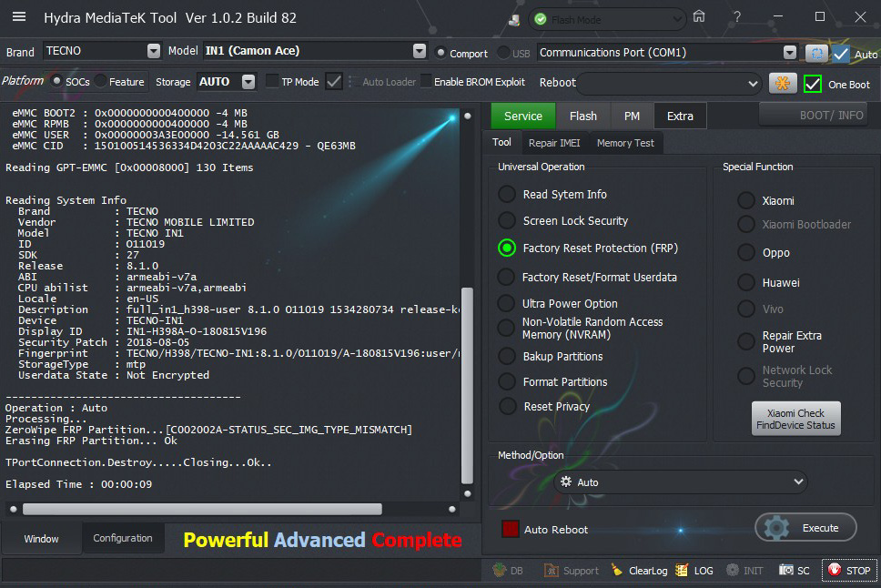Stop the operation with STOP
Viewport: 881px width, 588px height.
pyautogui.click(x=849, y=571)
